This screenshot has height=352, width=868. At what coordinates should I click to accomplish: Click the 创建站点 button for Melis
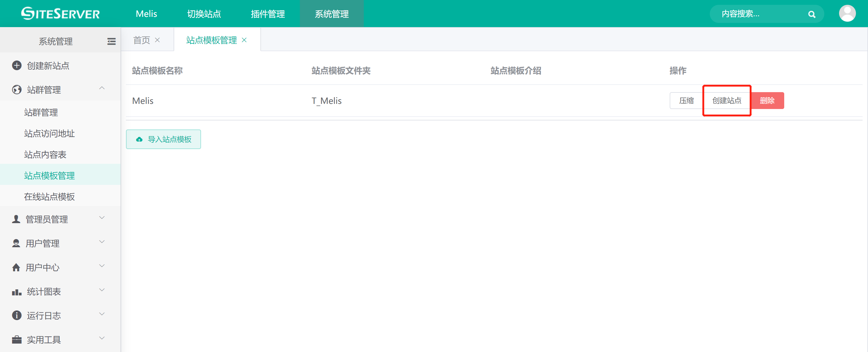pos(726,101)
